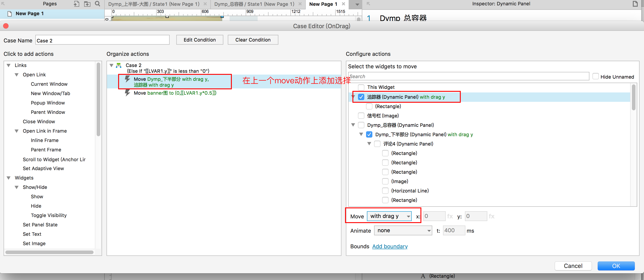Uncheck Dymp_下半部分 Dynamic Panel checkbox
644x280 pixels.
369,134
